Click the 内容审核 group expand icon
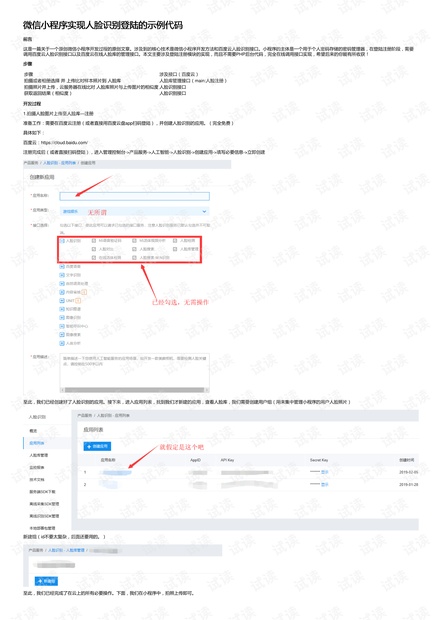This screenshot has width=440, height=620. pyautogui.click(x=62, y=292)
